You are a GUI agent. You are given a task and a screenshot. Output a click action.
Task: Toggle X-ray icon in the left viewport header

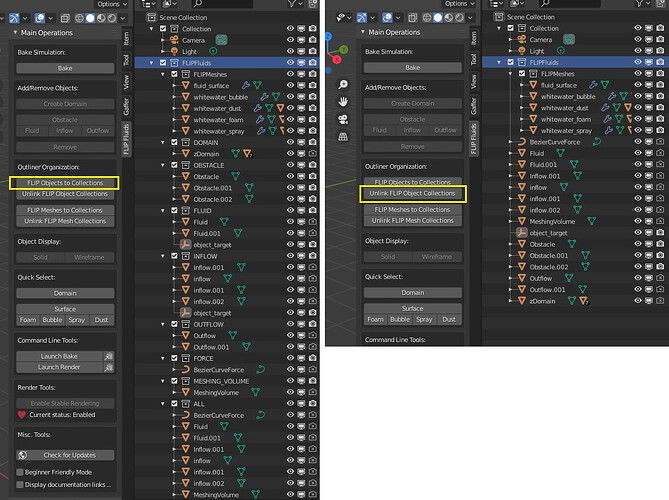(x=65, y=18)
